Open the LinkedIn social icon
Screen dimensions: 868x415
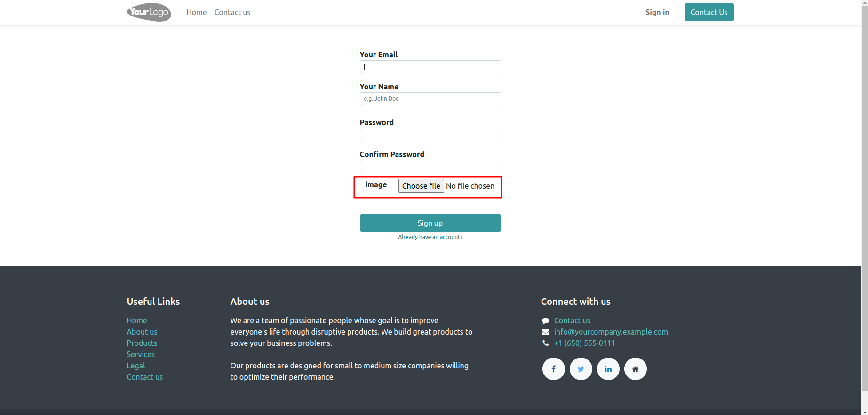pos(608,369)
